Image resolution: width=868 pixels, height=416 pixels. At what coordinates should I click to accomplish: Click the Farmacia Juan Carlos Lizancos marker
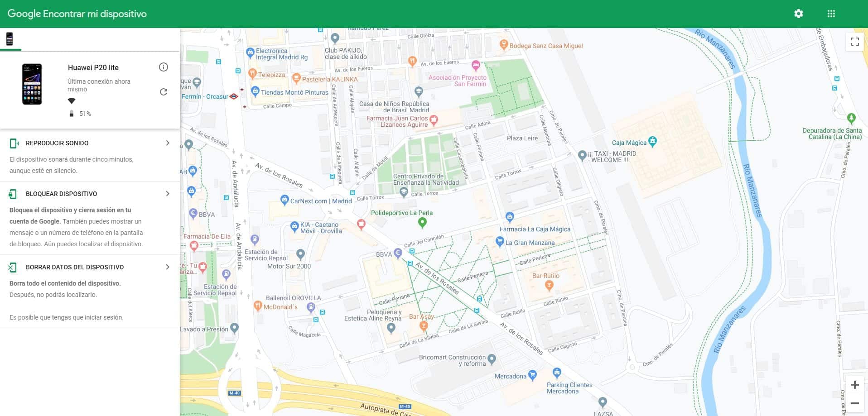(434, 120)
